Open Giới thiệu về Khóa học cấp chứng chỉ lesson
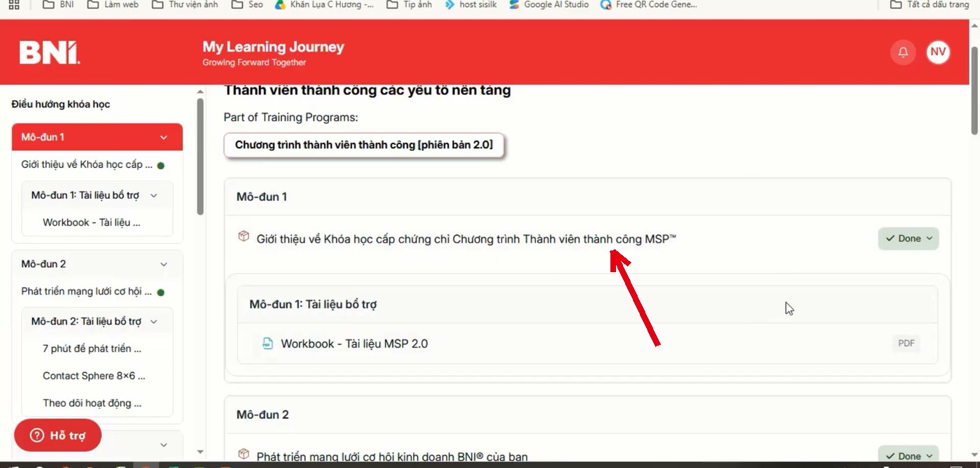The height and width of the screenshot is (468, 980). 466,239
